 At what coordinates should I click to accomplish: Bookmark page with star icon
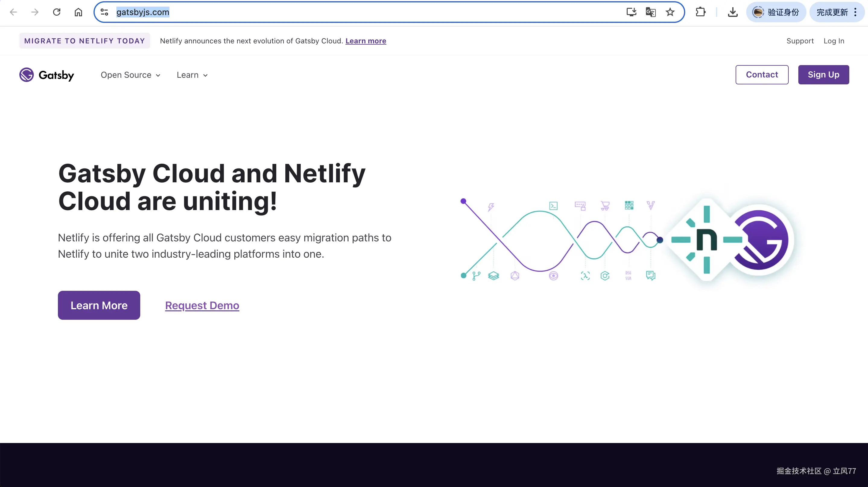[670, 12]
